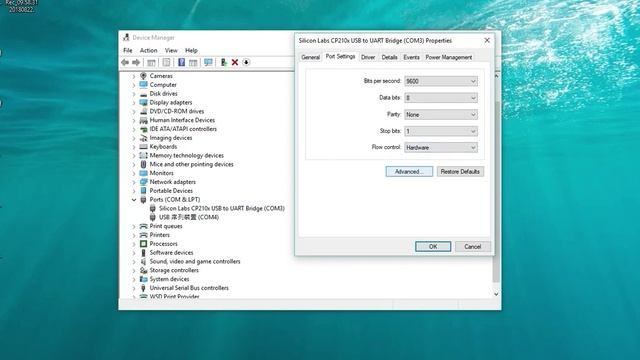This screenshot has height=360, width=640.
Task: Select 'Computer' in the device tree
Action: [163, 85]
